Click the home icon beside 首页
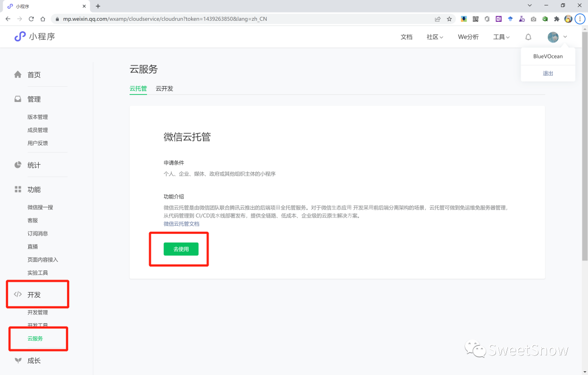588x375 pixels. pyautogui.click(x=17, y=74)
